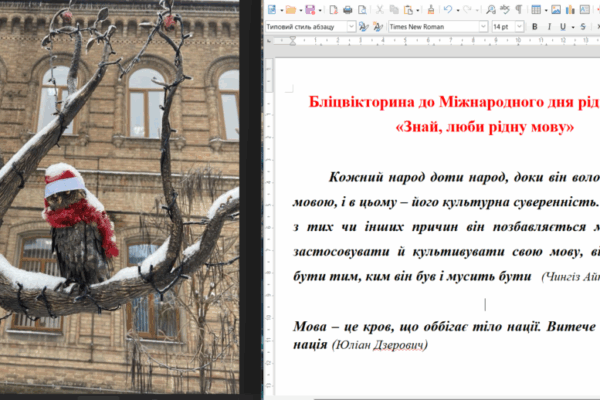Expand the Insert Table dropdown arrow
Screen dimensions: 600x400
(544, 9)
